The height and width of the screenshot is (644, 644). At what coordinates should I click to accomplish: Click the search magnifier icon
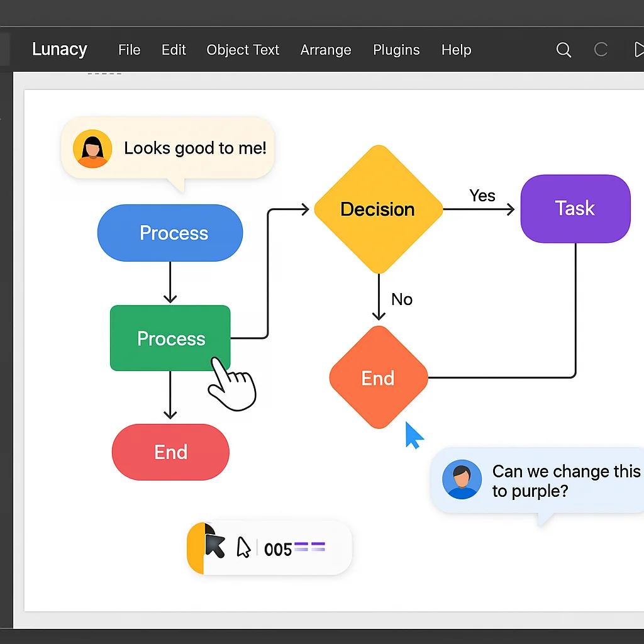[564, 50]
